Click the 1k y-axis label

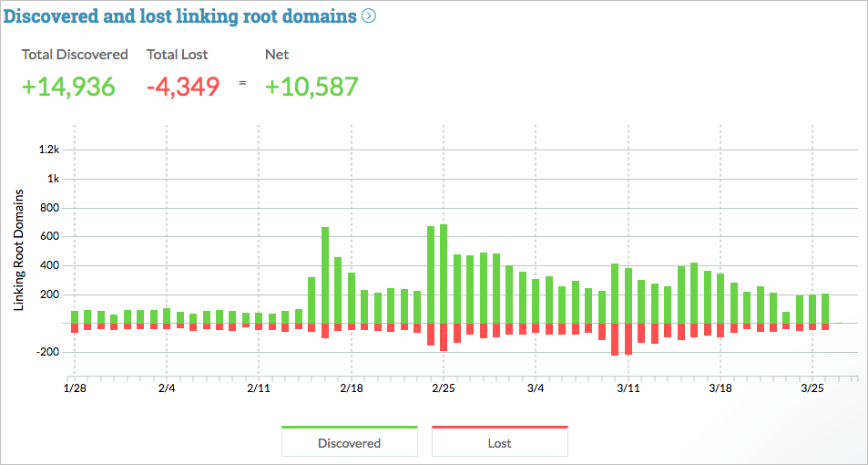tap(53, 179)
